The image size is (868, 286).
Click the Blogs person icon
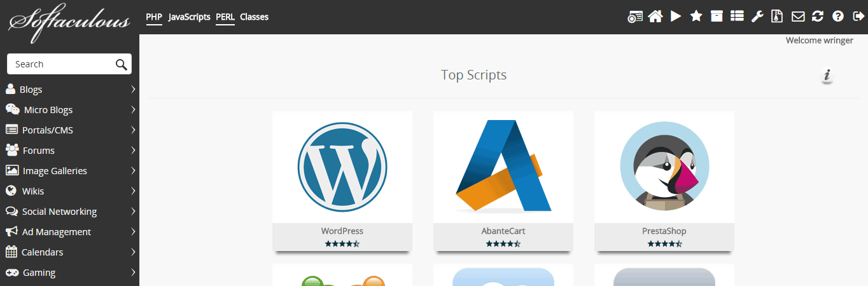[x=10, y=89]
